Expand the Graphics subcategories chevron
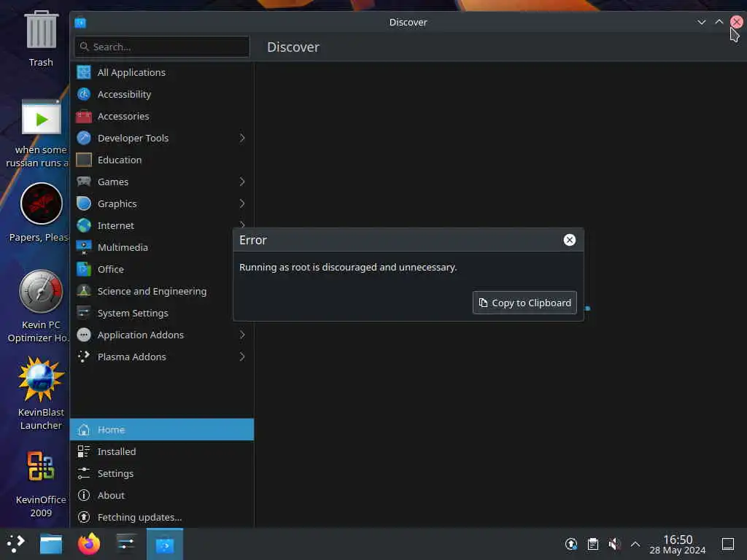Image resolution: width=747 pixels, height=560 pixels. pyautogui.click(x=242, y=203)
